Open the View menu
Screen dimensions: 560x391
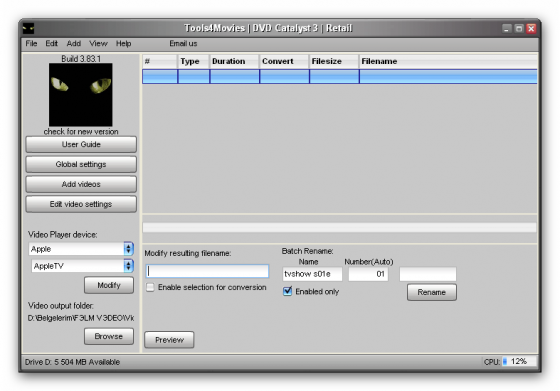98,44
